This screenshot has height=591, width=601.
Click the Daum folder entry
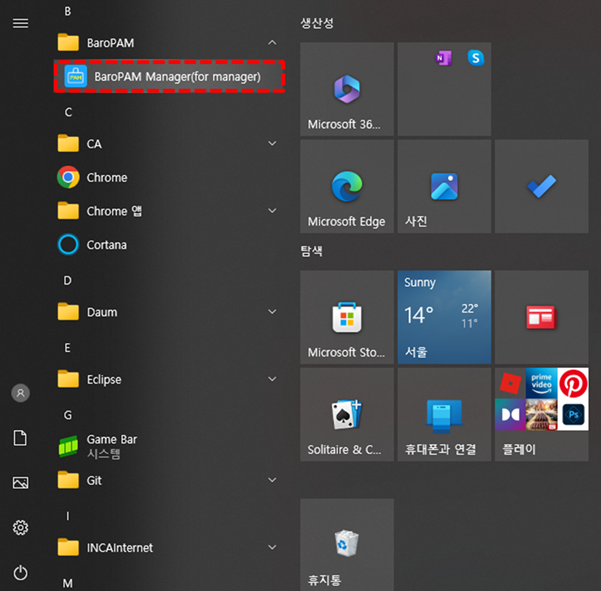point(169,312)
